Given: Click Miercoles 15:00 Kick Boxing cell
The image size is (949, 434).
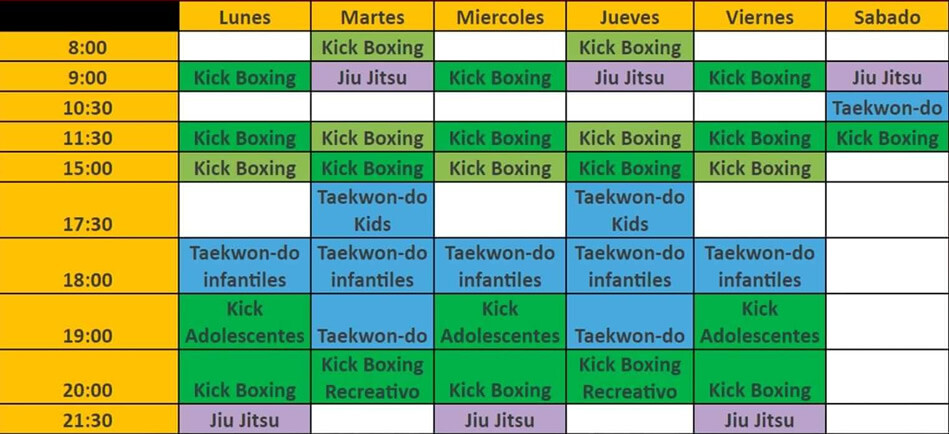Looking at the screenshot, I should 500,168.
